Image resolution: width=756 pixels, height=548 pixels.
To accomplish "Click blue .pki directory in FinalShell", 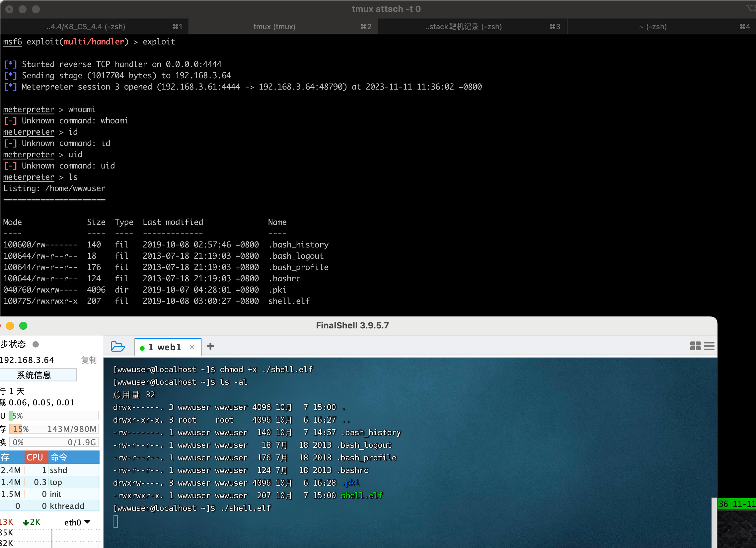I will pos(351,483).
